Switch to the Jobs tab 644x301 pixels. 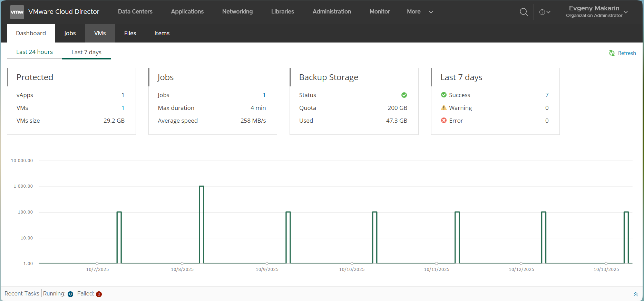[70, 33]
